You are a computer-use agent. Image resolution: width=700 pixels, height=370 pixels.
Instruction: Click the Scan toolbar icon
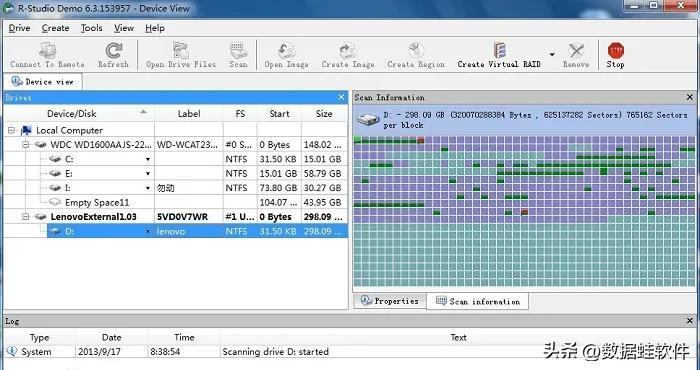(x=238, y=55)
